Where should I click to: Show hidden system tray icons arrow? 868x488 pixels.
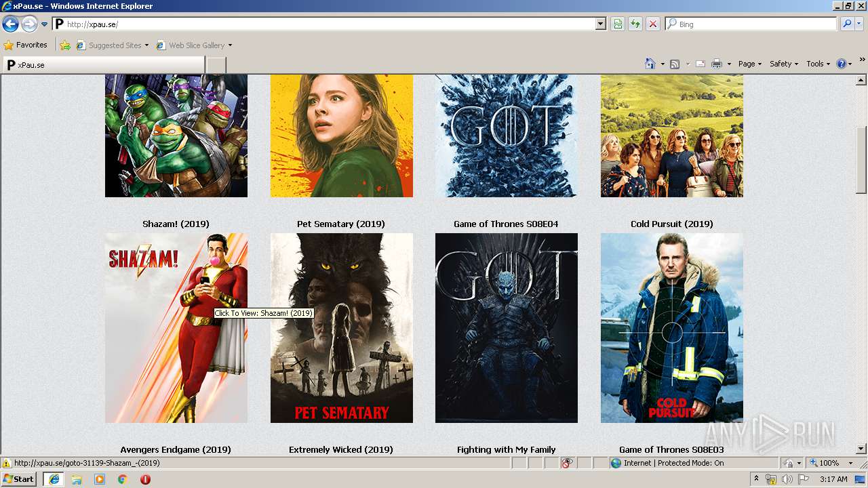coord(757,479)
